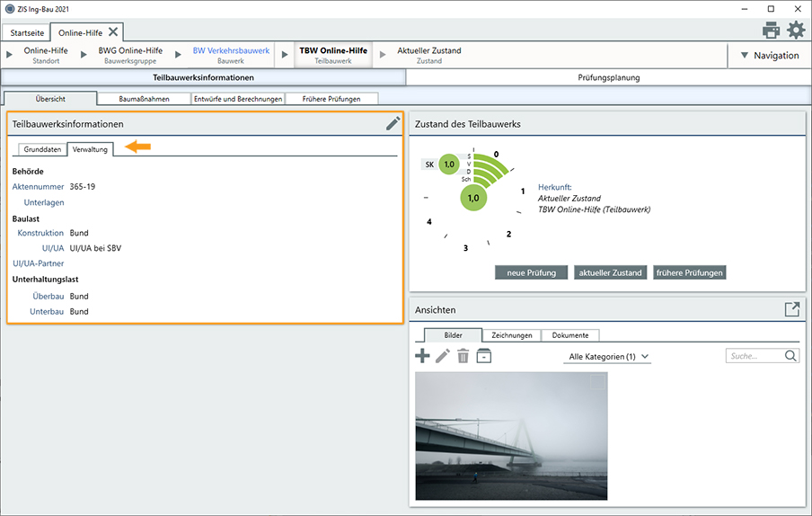Click the archive box icon in Ansichten
Image resolution: width=812 pixels, height=516 pixels.
pyautogui.click(x=484, y=356)
